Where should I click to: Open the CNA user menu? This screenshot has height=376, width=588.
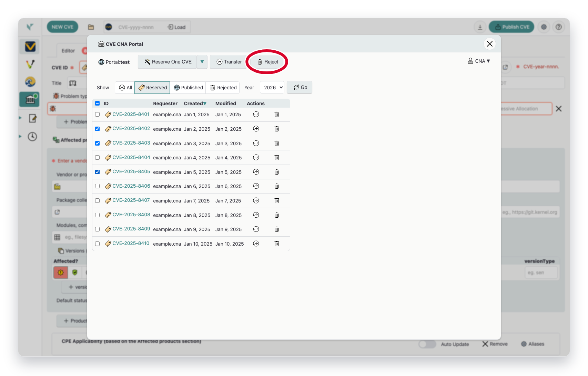click(479, 61)
